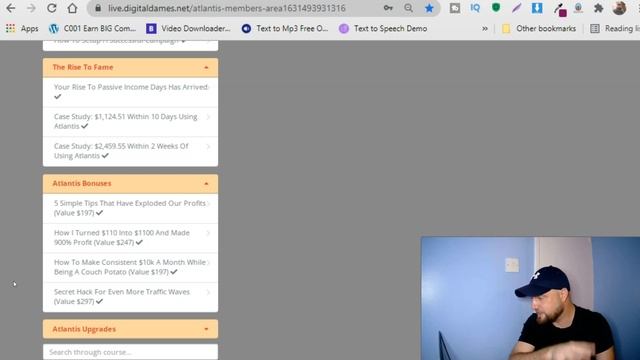
Task: Collapse the Atlantis Bonuses section
Action: coord(130,184)
